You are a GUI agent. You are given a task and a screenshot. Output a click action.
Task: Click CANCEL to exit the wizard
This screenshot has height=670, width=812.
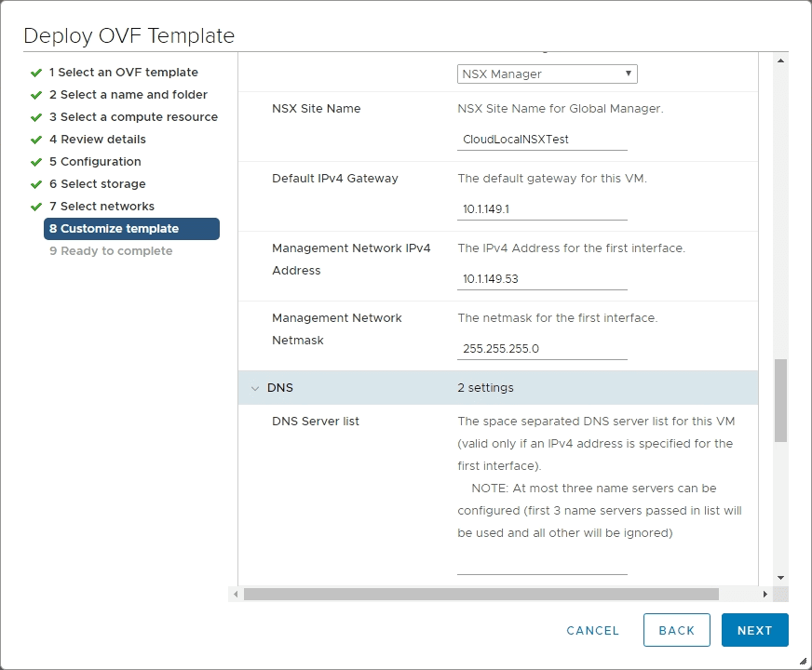point(592,630)
